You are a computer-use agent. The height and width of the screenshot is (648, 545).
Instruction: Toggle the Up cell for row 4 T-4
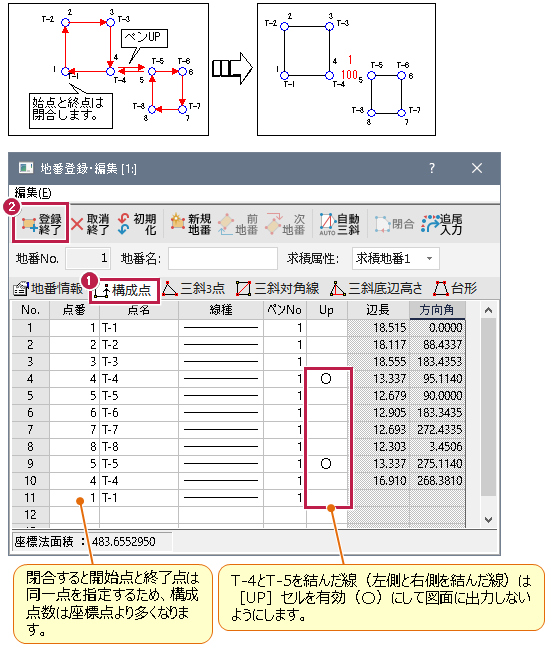[326, 379]
